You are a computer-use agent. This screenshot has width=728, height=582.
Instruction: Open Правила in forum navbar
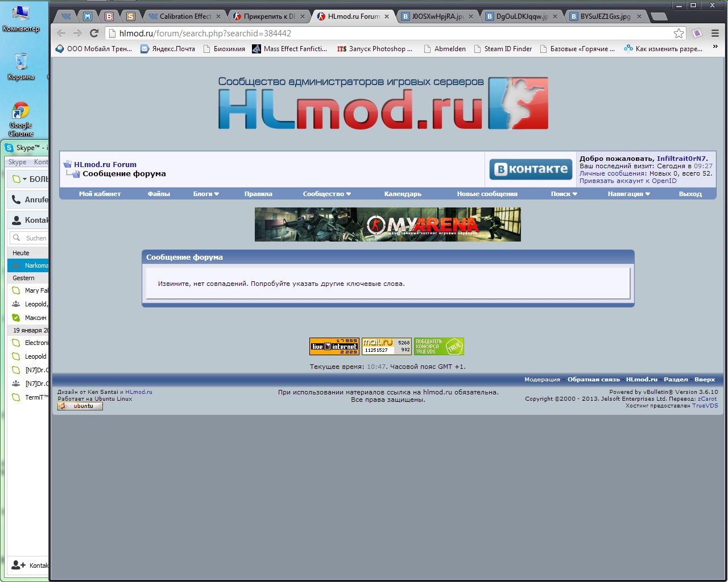click(258, 194)
